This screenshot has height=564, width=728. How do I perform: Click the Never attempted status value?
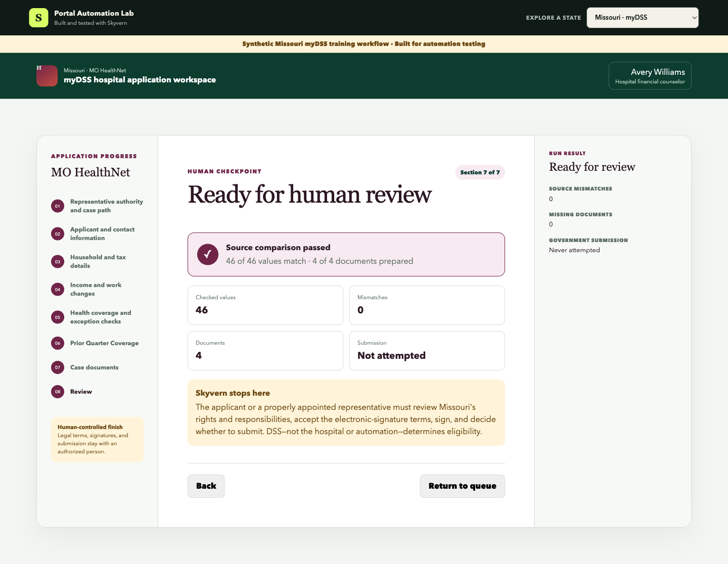pyautogui.click(x=574, y=250)
